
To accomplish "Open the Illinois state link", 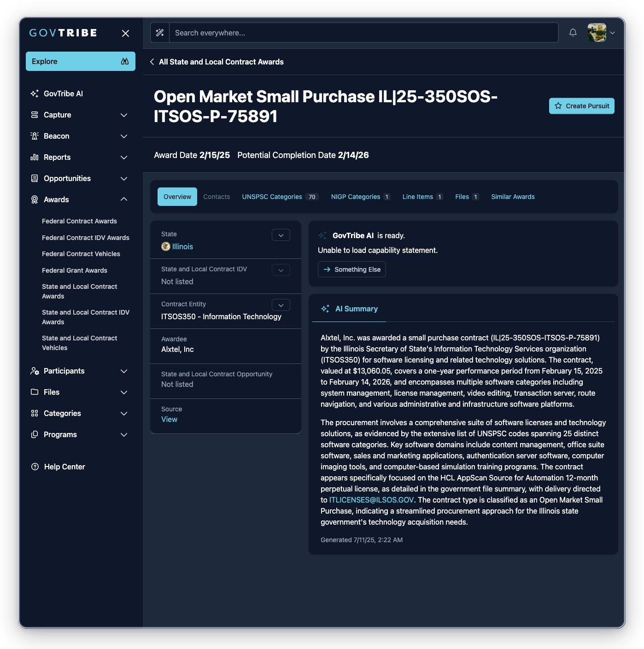I will coord(182,246).
